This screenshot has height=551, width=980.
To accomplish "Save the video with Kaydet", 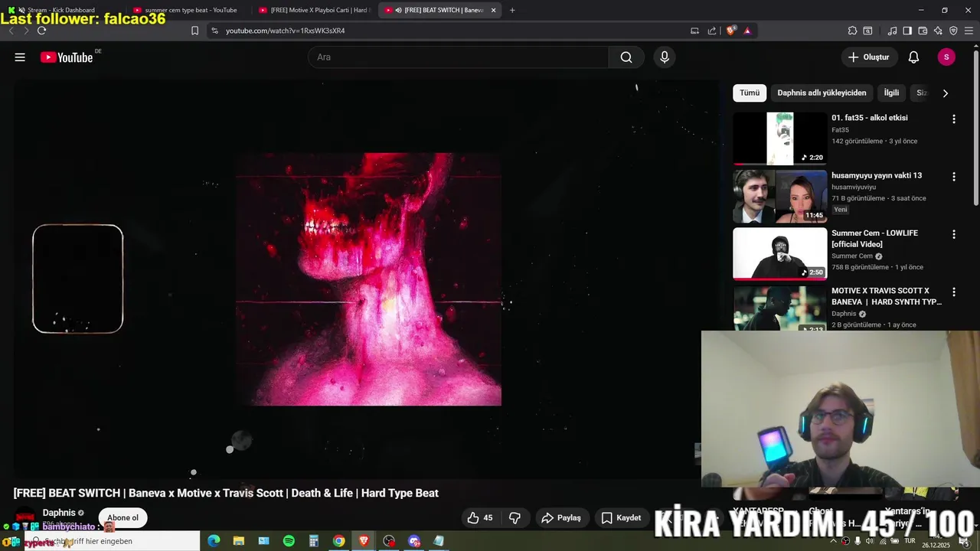I will [621, 518].
